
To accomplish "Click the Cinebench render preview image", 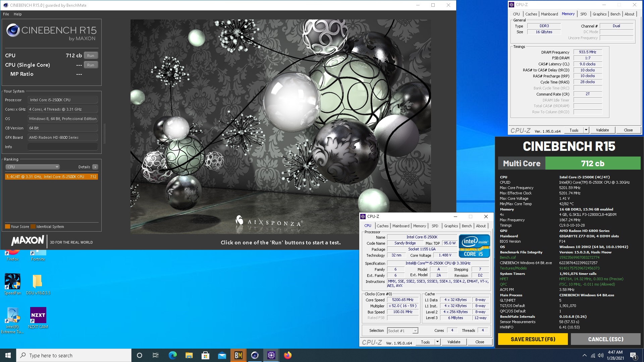I will pos(281,126).
